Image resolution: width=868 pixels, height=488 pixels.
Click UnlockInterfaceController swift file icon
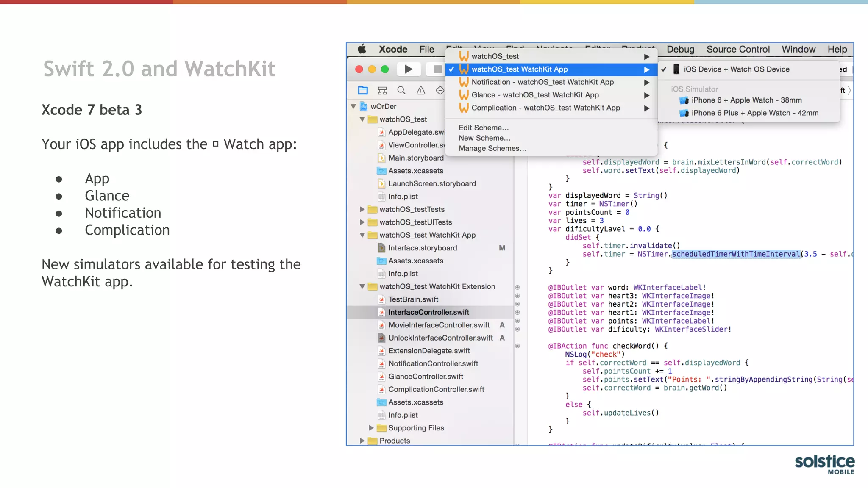pyautogui.click(x=381, y=338)
